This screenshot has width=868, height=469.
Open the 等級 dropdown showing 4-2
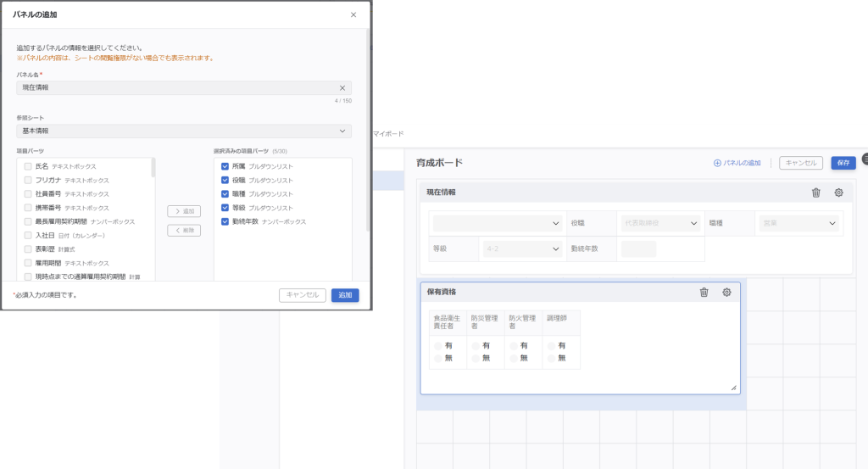pos(522,249)
